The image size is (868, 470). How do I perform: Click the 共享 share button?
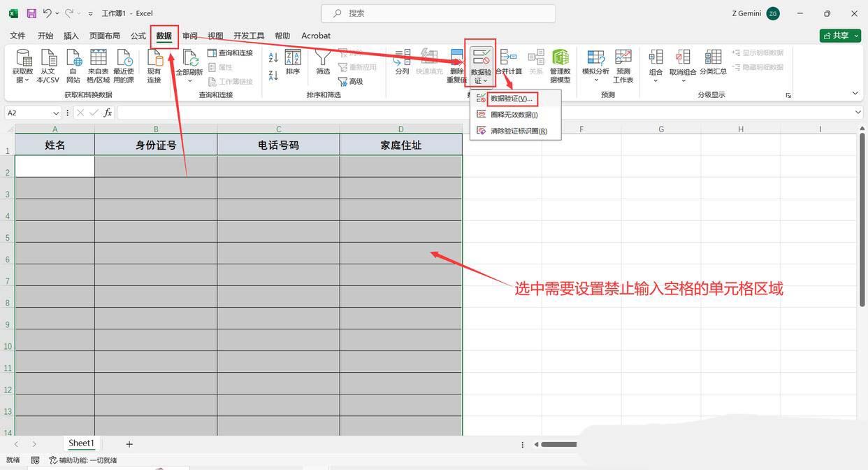pyautogui.click(x=839, y=36)
